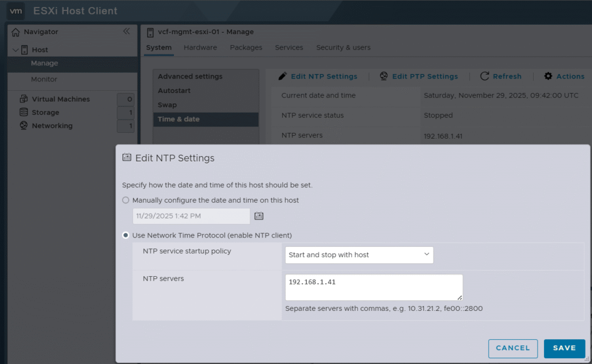Open Storage in navigator
The image size is (592, 364).
coord(45,113)
